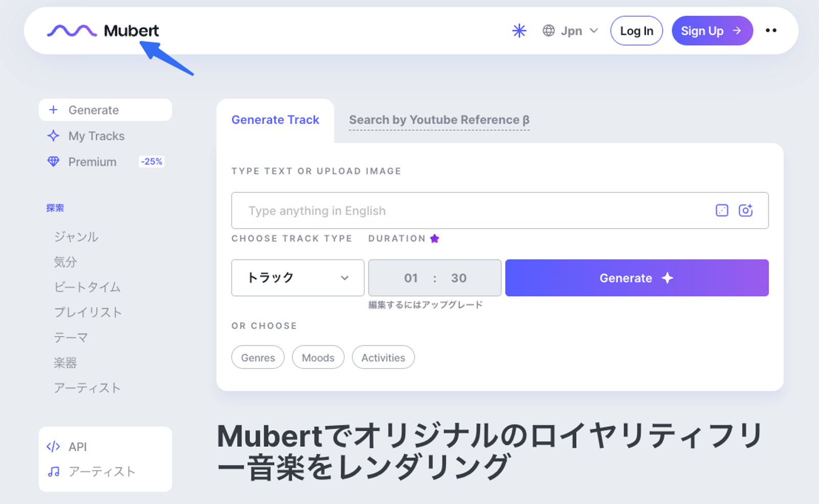Click the dice random prompt icon
This screenshot has height=504, width=819.
pyautogui.click(x=722, y=210)
